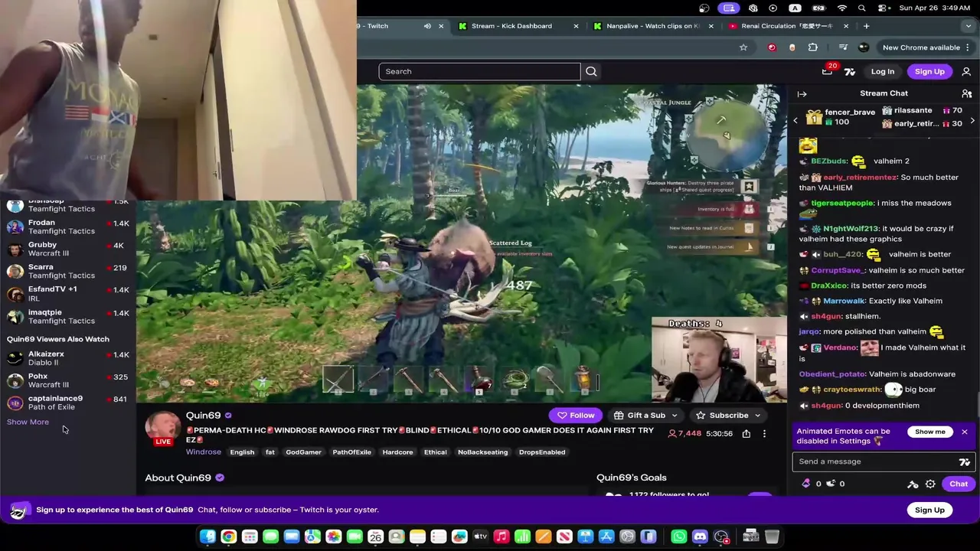Follow Quin69 with the Follow button
980x551 pixels.
click(x=576, y=416)
